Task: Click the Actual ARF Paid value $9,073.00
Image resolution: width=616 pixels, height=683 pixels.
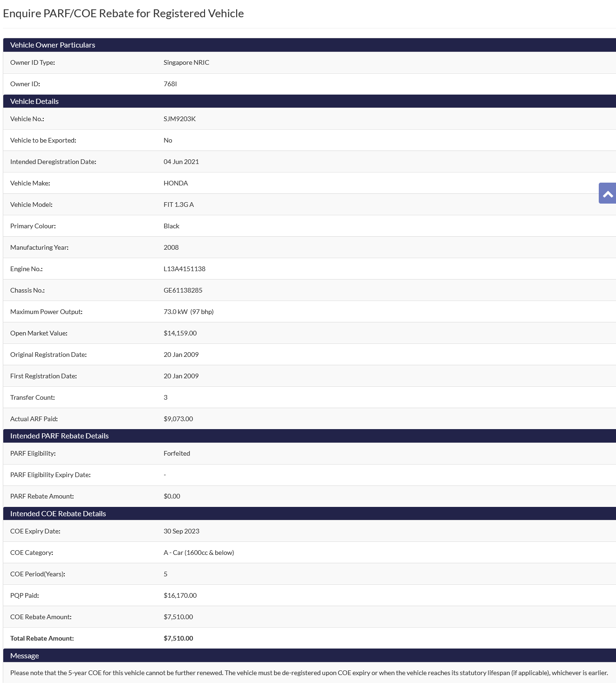Action: click(x=178, y=419)
